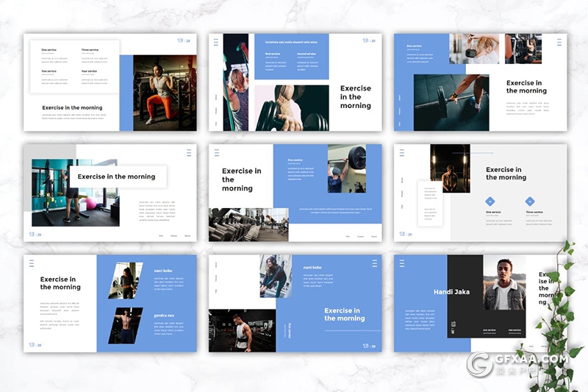Click the blue diamond icon above One service

[490, 202]
